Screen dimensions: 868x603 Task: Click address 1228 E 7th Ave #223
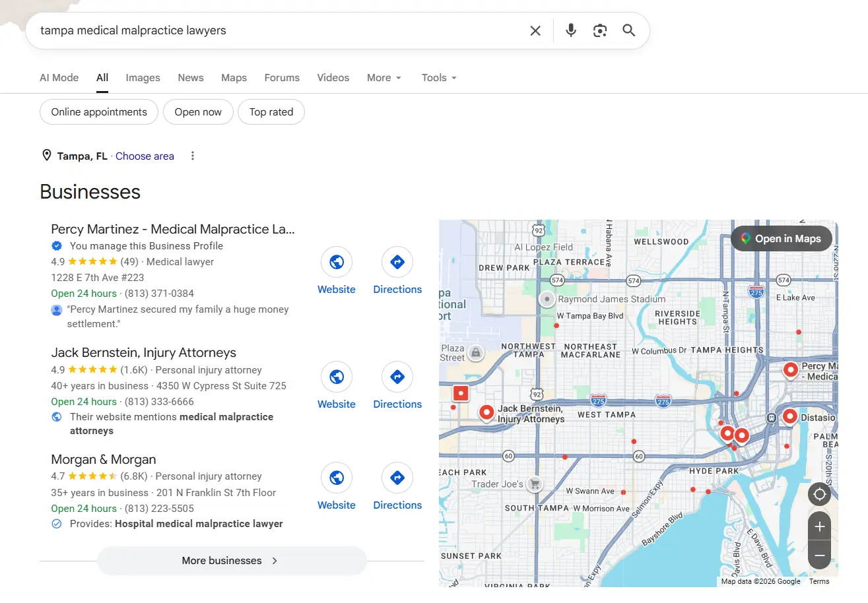(x=97, y=278)
